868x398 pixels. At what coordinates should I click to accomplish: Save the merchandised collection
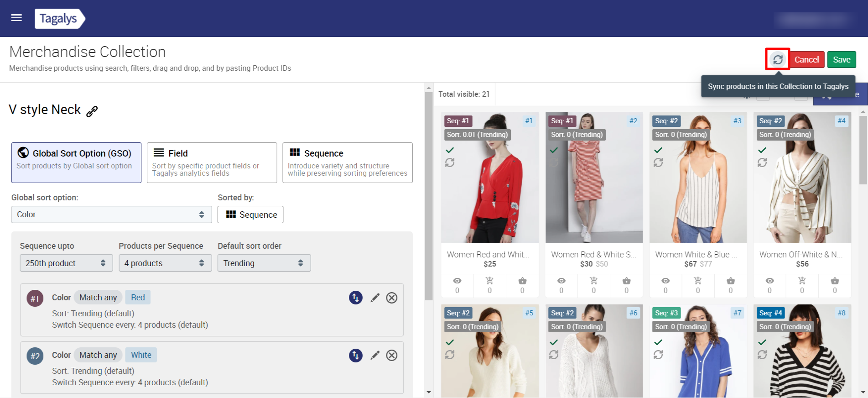tap(842, 59)
